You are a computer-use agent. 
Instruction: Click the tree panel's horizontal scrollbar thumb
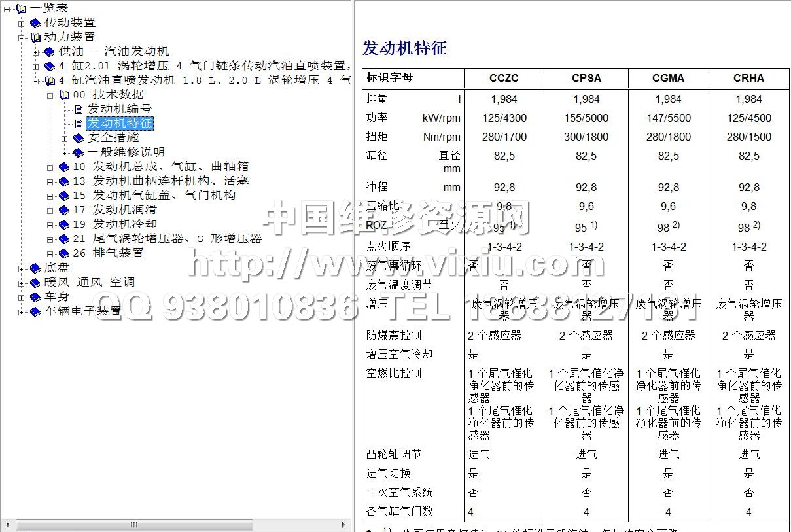pyautogui.click(x=134, y=525)
